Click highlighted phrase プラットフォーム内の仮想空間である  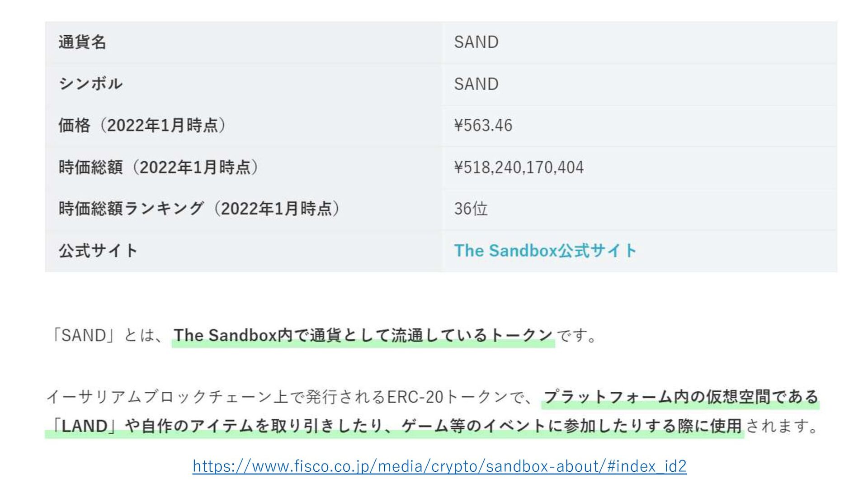680,397
